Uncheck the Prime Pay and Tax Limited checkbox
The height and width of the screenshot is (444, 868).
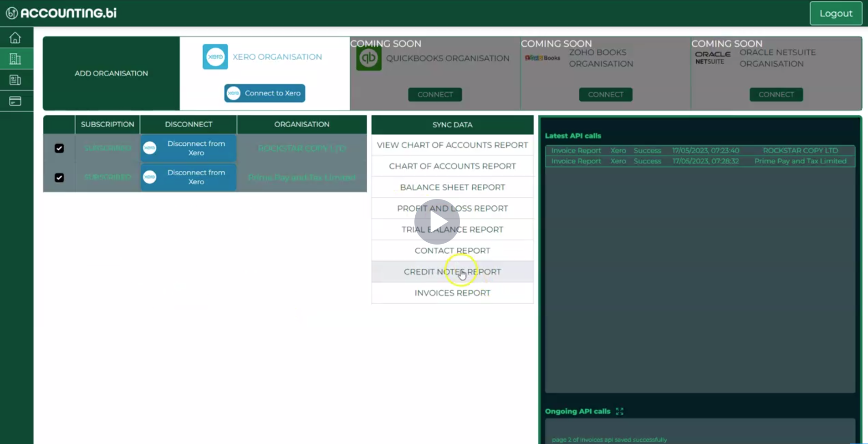(59, 178)
